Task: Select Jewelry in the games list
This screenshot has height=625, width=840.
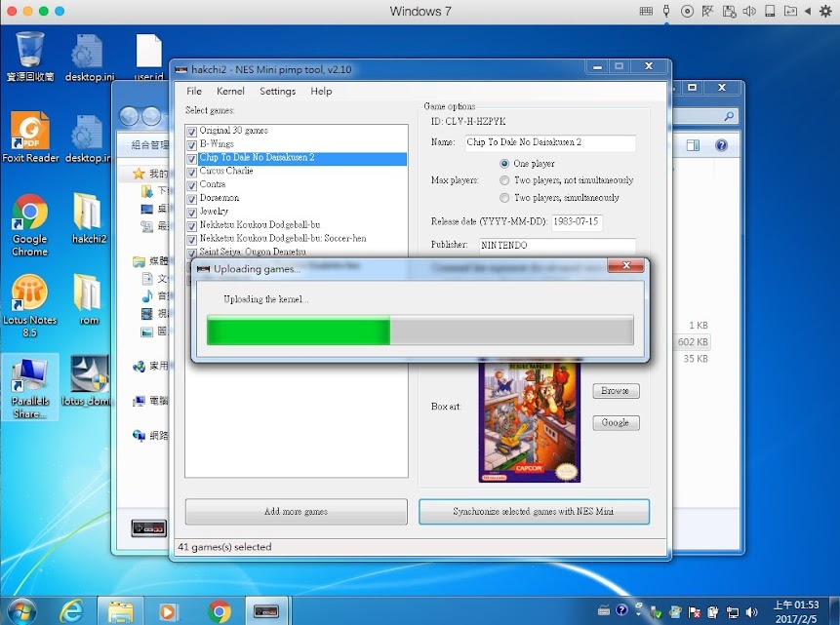Action: 214,212
